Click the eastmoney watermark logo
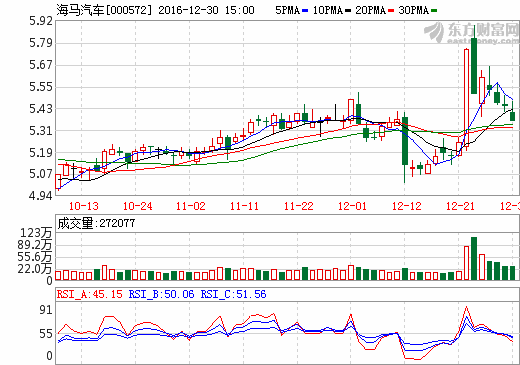Screen dimensions: 520x365 (471, 33)
